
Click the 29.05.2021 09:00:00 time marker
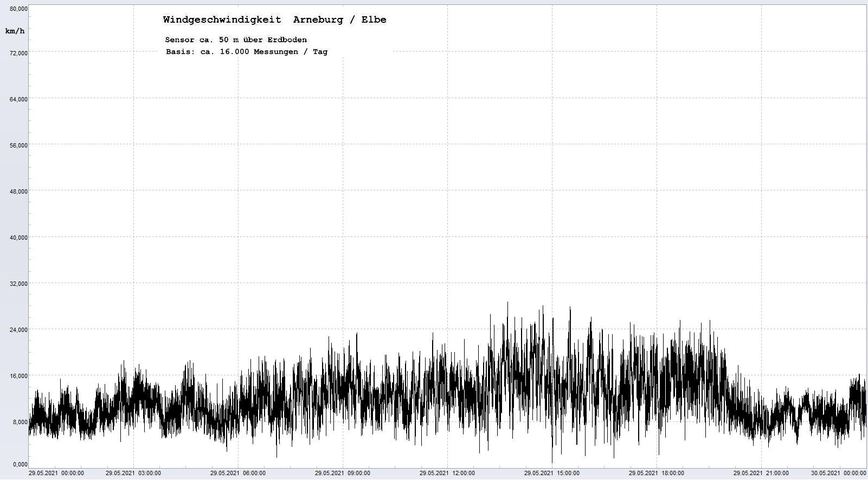click(343, 473)
